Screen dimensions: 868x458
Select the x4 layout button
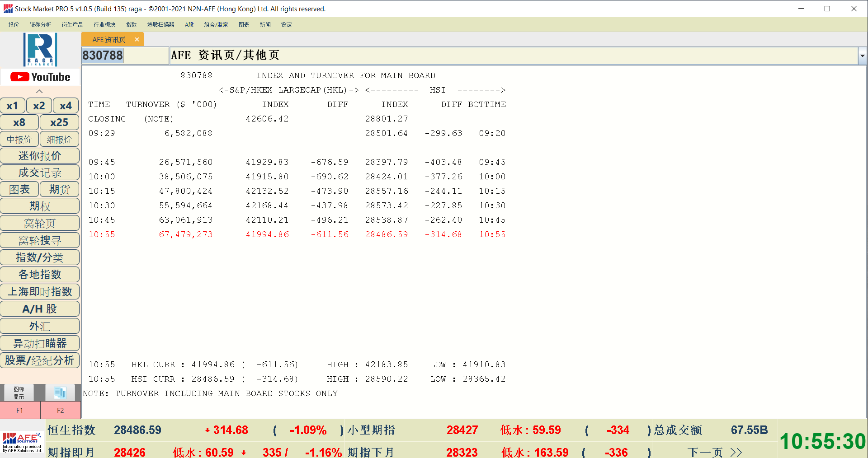pyautogui.click(x=66, y=106)
